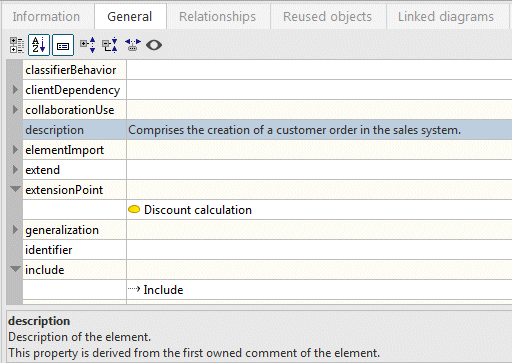Toggle the eye visibility icon
Viewport: 512px width, 363px height.
154,45
